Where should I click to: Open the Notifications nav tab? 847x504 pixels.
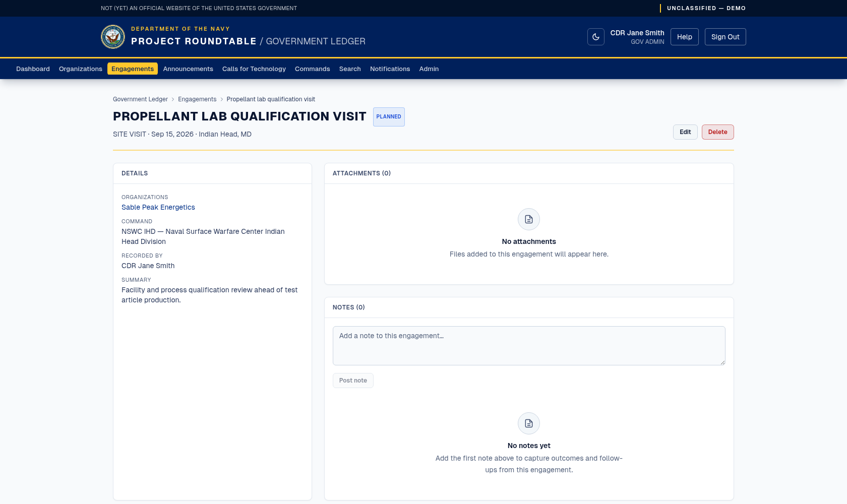click(390, 69)
